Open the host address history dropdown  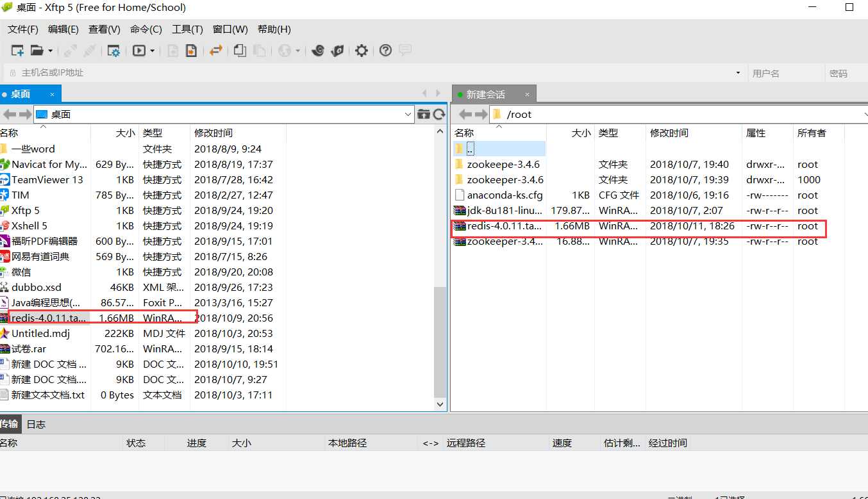click(x=739, y=73)
